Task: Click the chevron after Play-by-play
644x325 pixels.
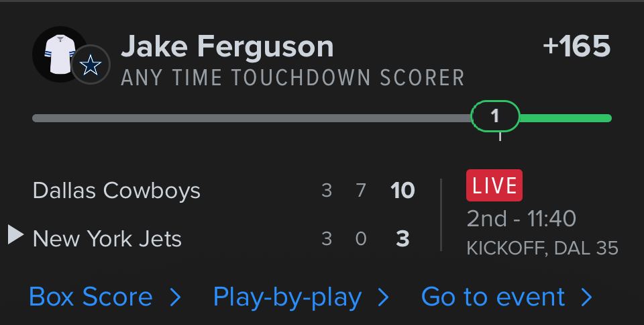Action: tap(384, 297)
